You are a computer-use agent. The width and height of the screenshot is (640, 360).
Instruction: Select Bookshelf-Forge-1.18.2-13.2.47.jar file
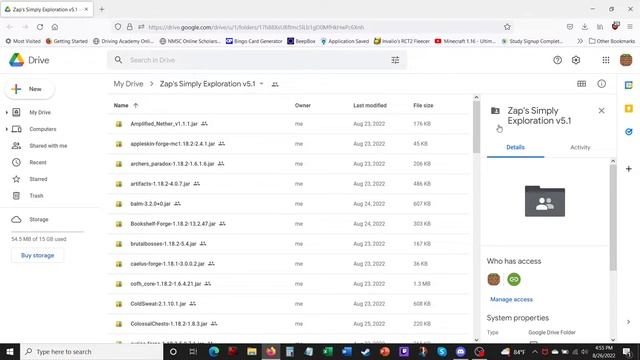289,224
